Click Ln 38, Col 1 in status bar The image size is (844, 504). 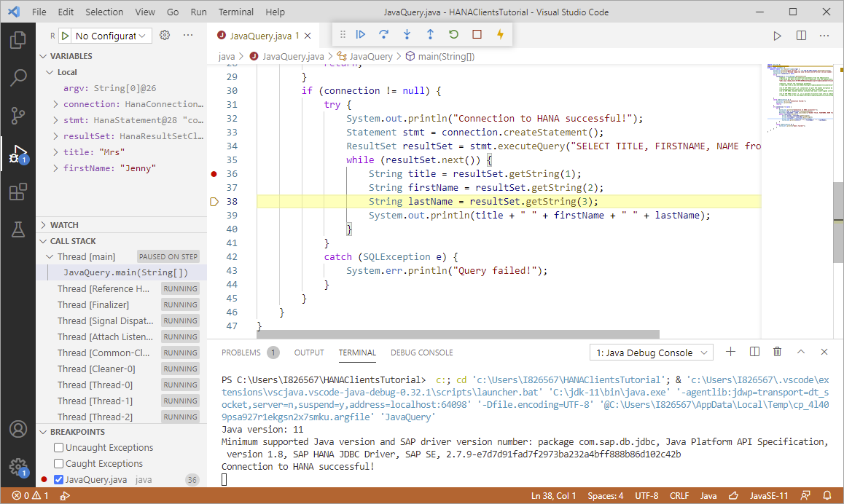coord(553,496)
